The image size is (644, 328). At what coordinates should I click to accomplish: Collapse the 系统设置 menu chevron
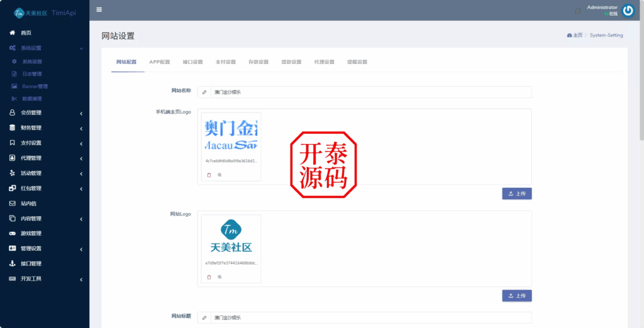click(81, 48)
